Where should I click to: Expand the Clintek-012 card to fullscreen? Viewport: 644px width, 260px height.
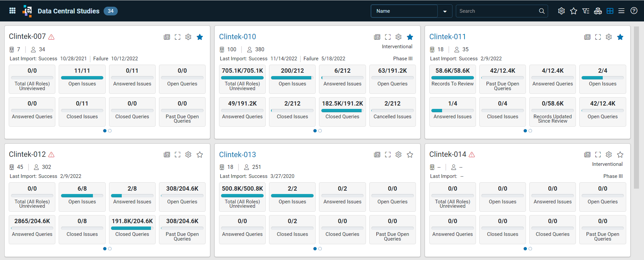[177, 154]
